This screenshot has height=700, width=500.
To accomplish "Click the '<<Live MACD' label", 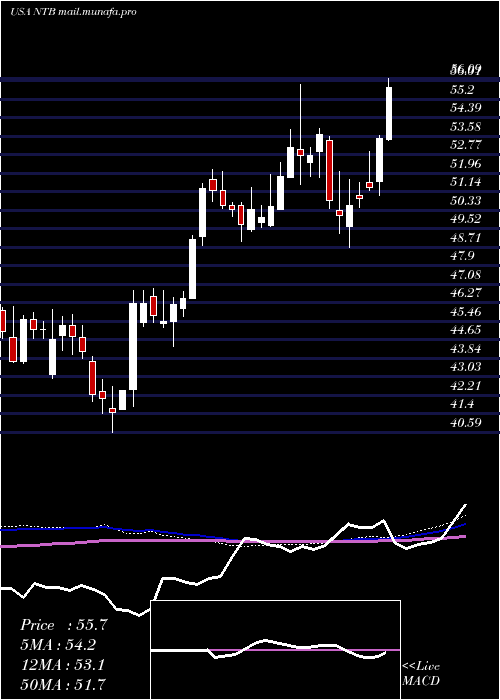I will 421,673.
